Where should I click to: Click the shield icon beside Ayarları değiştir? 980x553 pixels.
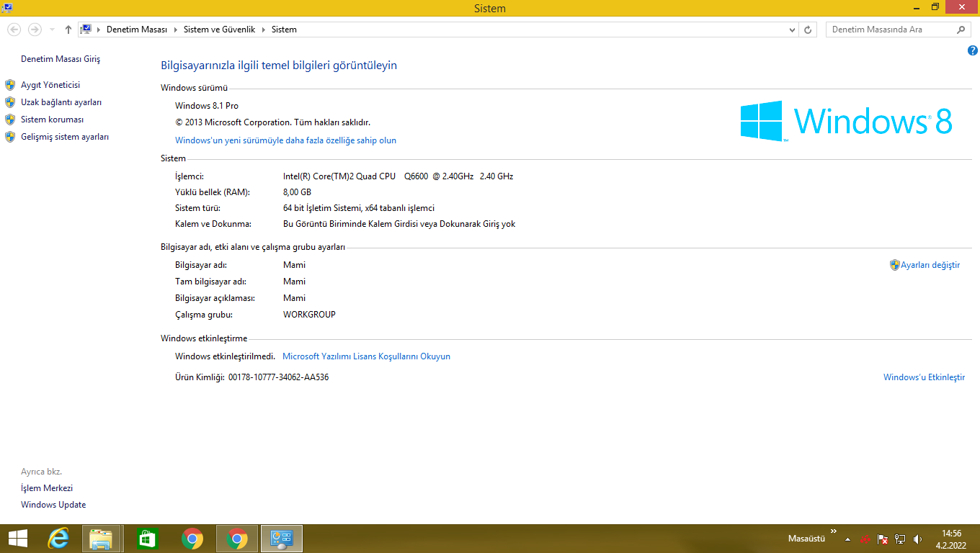coord(895,265)
